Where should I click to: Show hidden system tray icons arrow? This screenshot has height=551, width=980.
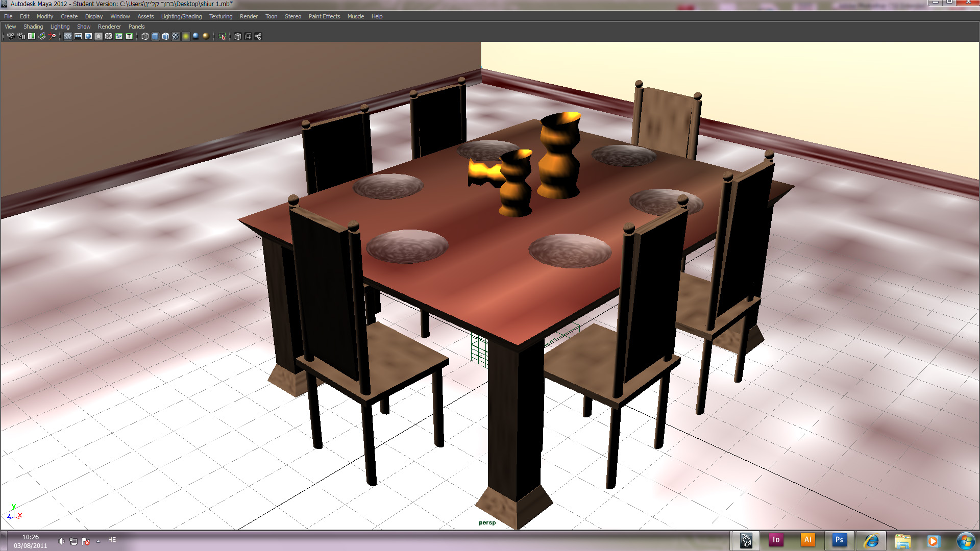coord(98,541)
